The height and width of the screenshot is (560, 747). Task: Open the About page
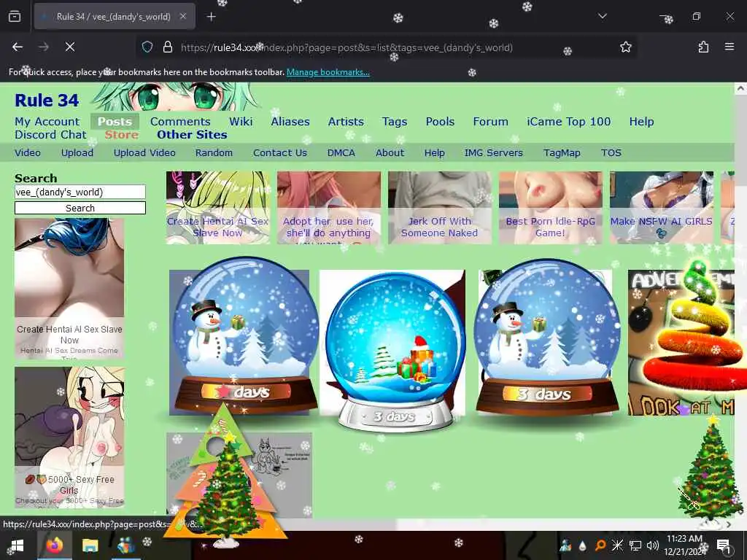pyautogui.click(x=390, y=153)
